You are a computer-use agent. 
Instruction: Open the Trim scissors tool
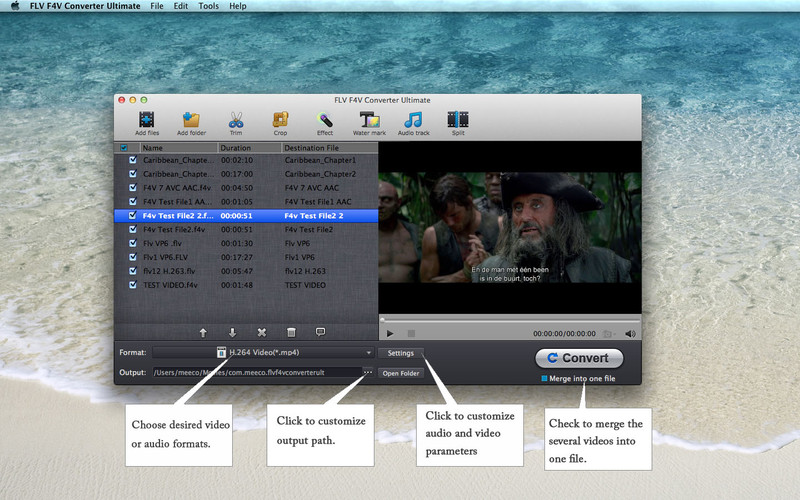(236, 123)
